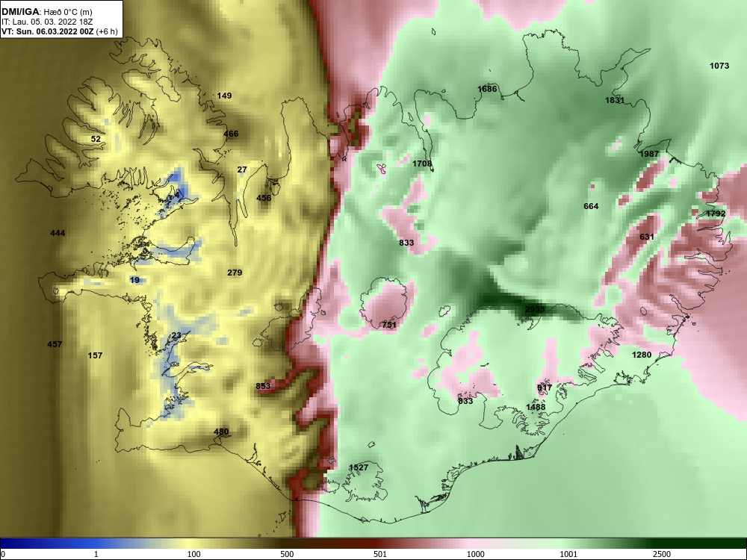Click the 466 map value
747x560 pixels.
[x=231, y=134]
